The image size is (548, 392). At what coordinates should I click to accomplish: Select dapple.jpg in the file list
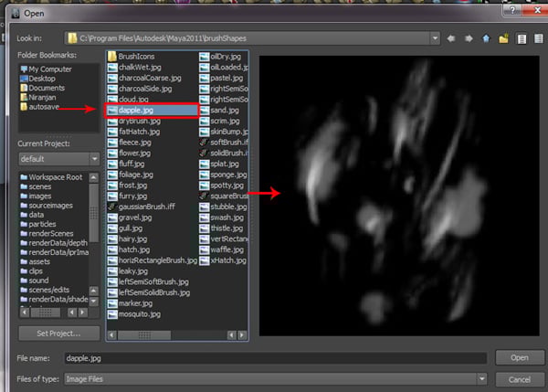tap(152, 111)
